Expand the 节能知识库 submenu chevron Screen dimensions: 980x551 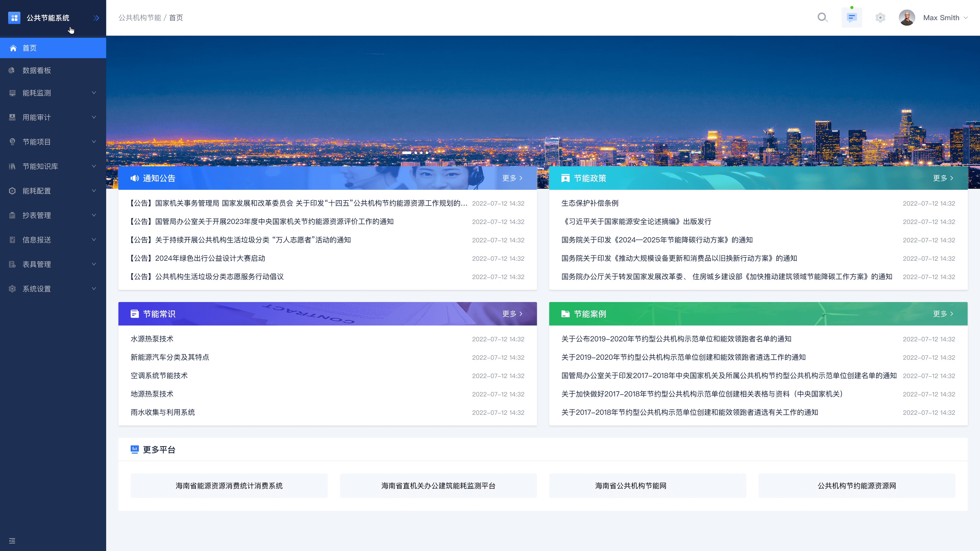point(94,166)
